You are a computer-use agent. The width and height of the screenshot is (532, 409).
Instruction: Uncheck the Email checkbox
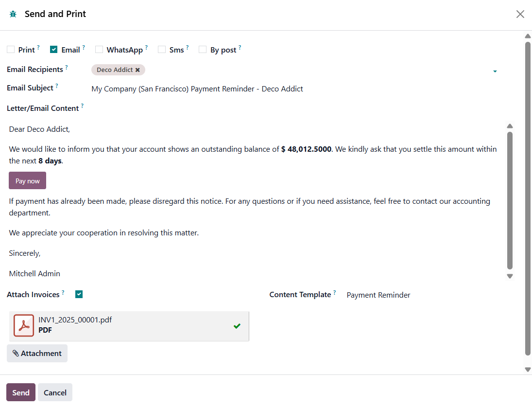coord(54,50)
